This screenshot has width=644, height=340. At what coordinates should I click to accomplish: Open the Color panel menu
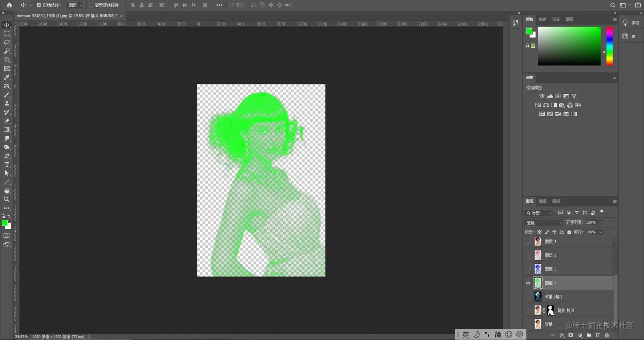click(615, 20)
